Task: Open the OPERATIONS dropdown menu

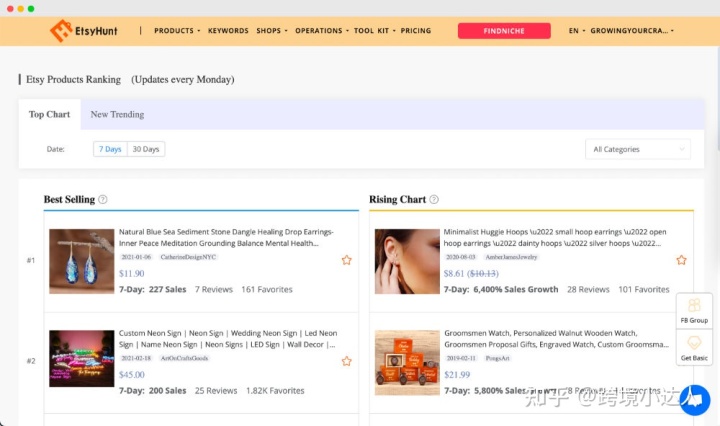Action: click(321, 31)
